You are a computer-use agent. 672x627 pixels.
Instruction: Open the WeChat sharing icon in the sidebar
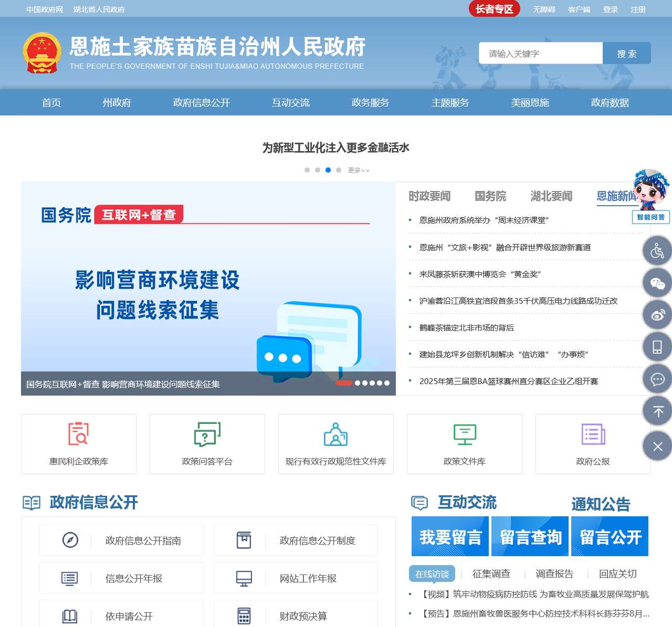(657, 283)
